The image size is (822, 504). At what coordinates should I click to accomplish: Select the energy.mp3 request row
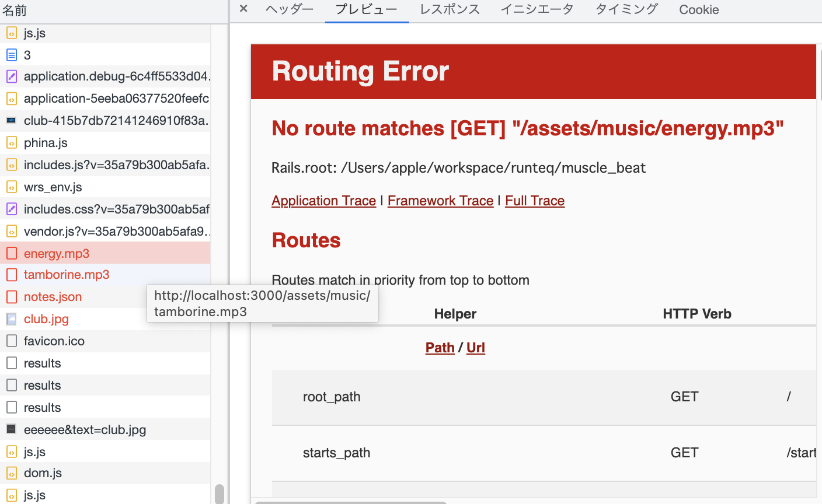coord(105,253)
